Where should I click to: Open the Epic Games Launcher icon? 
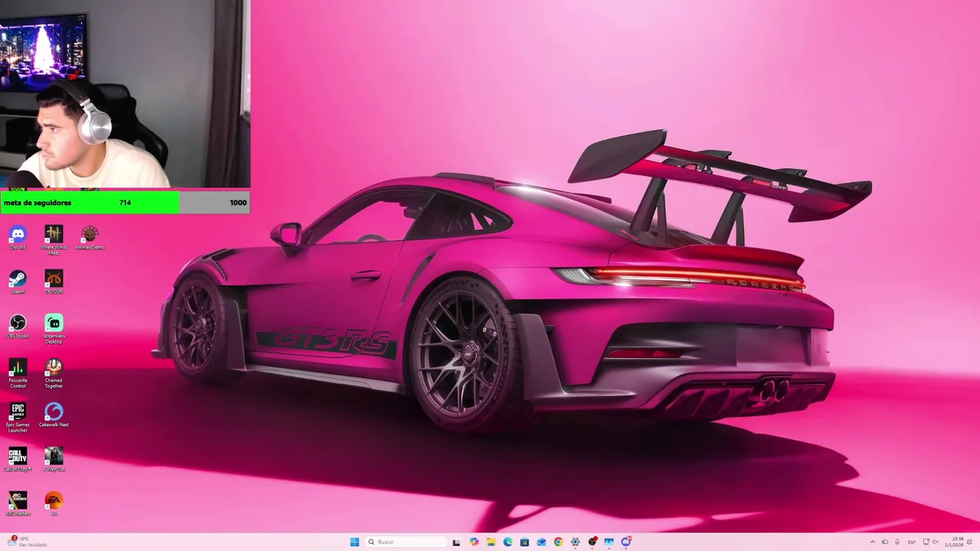18,417
